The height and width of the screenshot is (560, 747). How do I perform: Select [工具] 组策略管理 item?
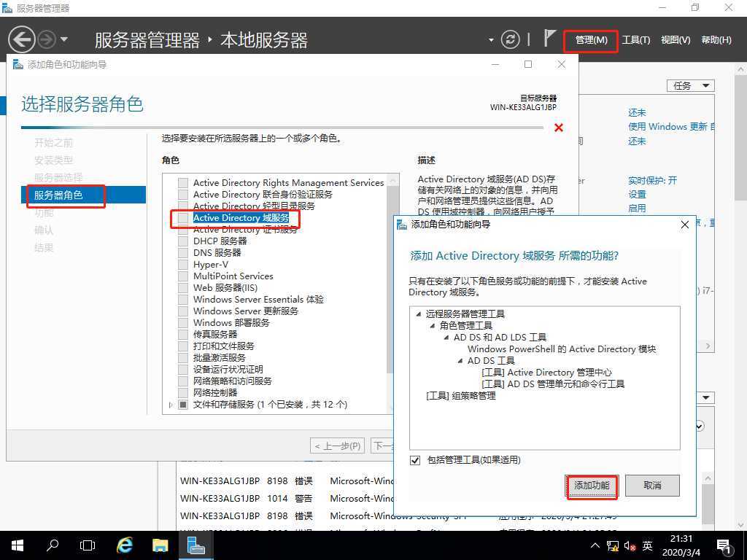point(461,396)
